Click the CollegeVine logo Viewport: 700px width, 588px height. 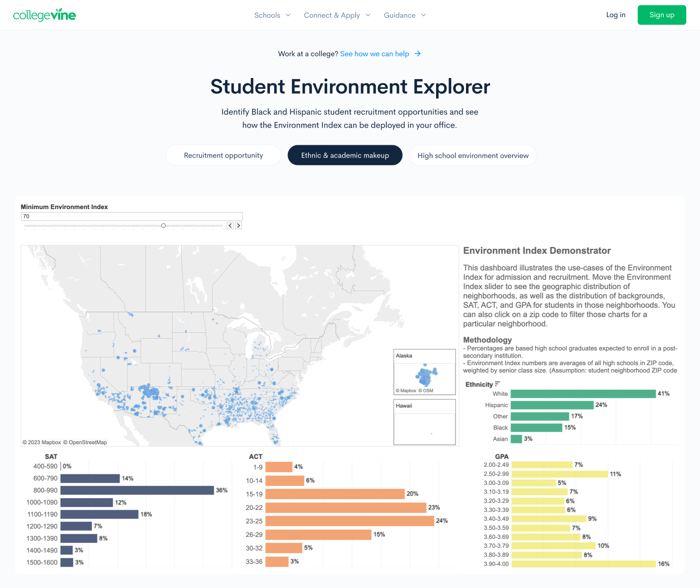point(44,15)
